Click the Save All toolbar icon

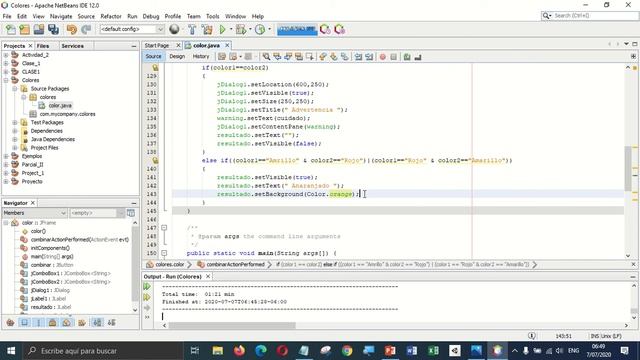pyautogui.click(x=53, y=29)
